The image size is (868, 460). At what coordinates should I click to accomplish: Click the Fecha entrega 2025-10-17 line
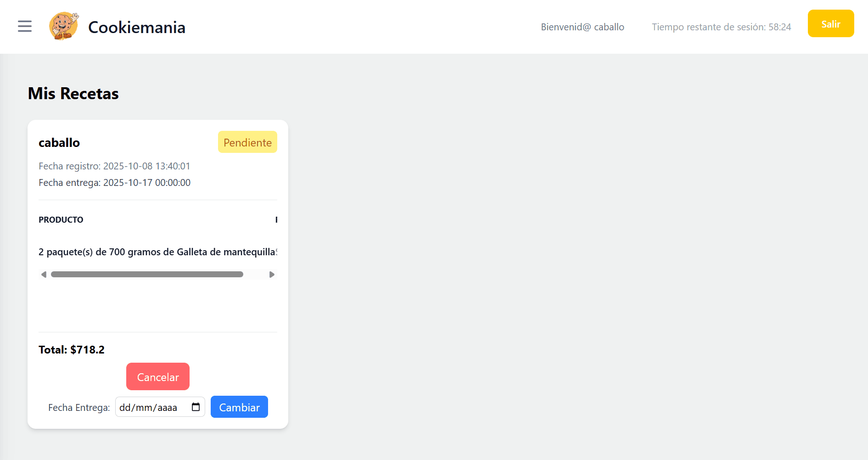pos(114,183)
